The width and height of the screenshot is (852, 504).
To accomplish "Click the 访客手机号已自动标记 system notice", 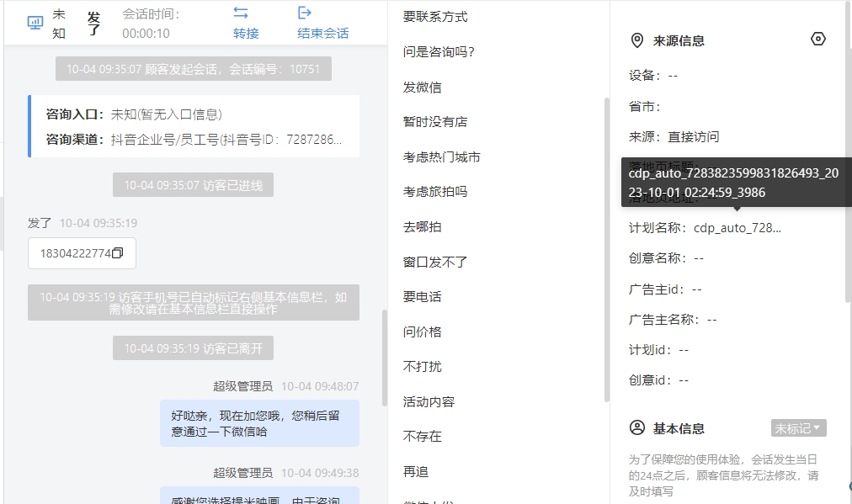I will click(194, 303).
